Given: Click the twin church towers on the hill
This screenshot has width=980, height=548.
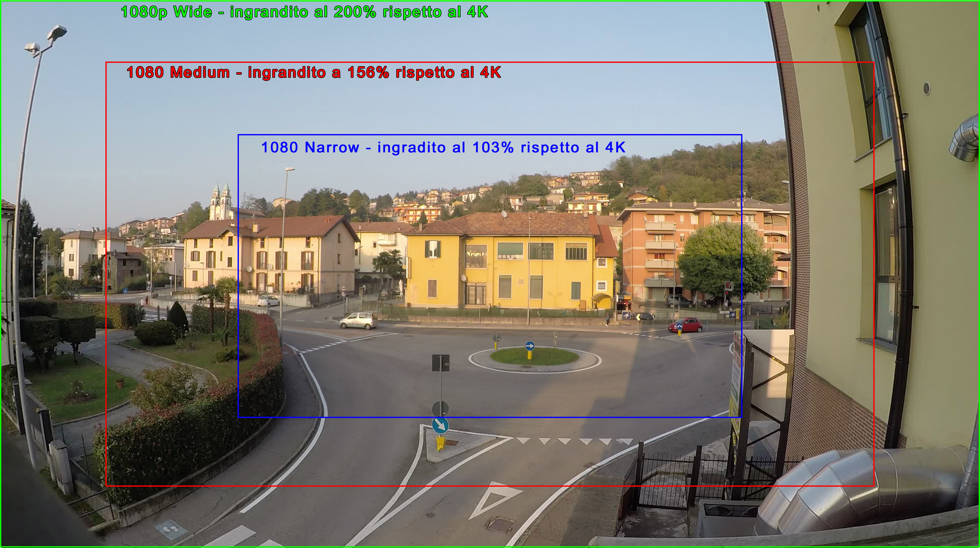Looking at the screenshot, I should coord(221,200).
